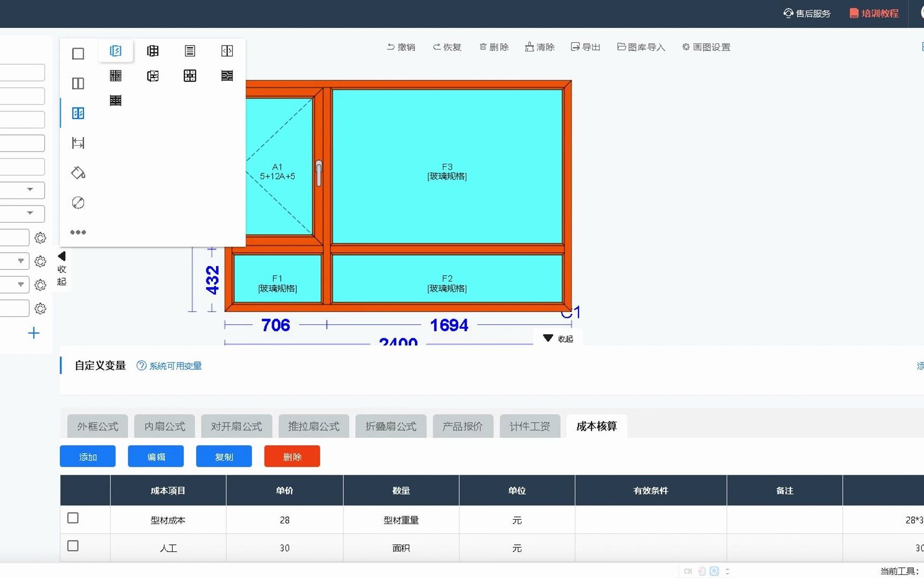This screenshot has width=924, height=578.
Task: Open 图库导入 library import
Action: [x=641, y=47]
